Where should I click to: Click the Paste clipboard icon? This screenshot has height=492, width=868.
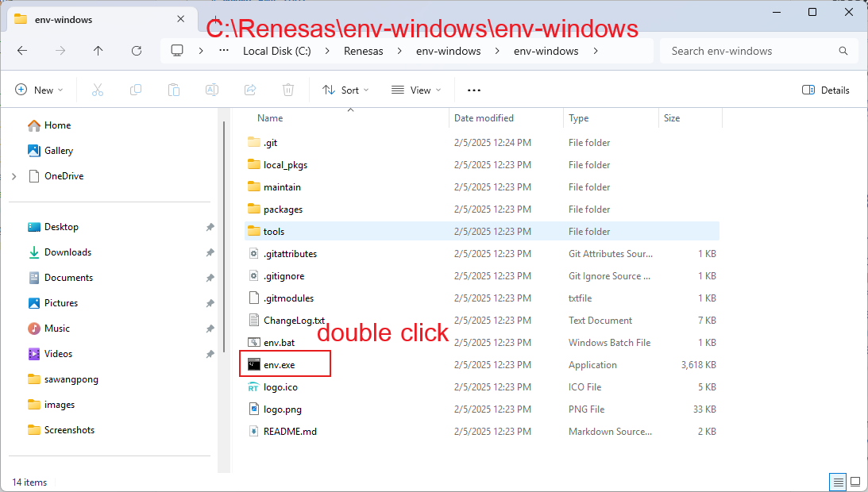coord(174,90)
